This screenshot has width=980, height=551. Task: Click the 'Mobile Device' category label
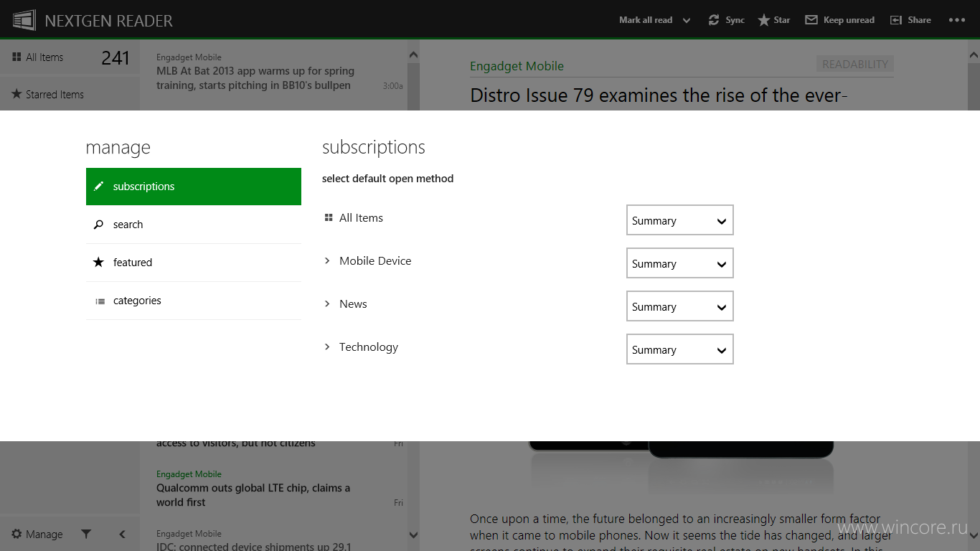coord(375,261)
